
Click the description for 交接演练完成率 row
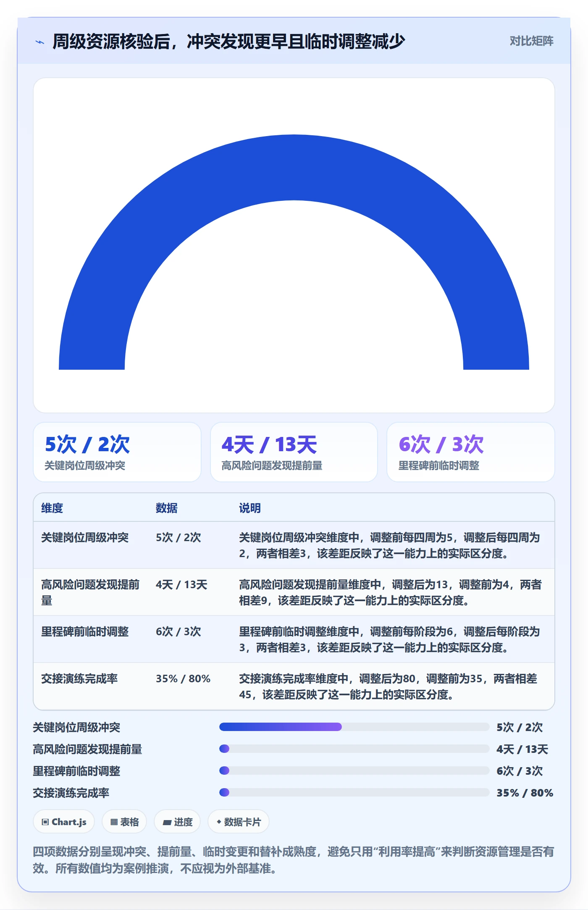(x=388, y=686)
